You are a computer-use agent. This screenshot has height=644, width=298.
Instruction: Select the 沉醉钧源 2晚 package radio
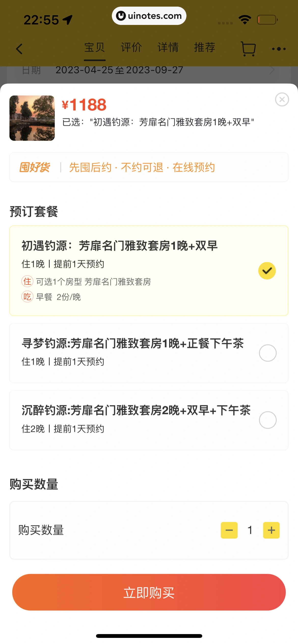(267, 420)
